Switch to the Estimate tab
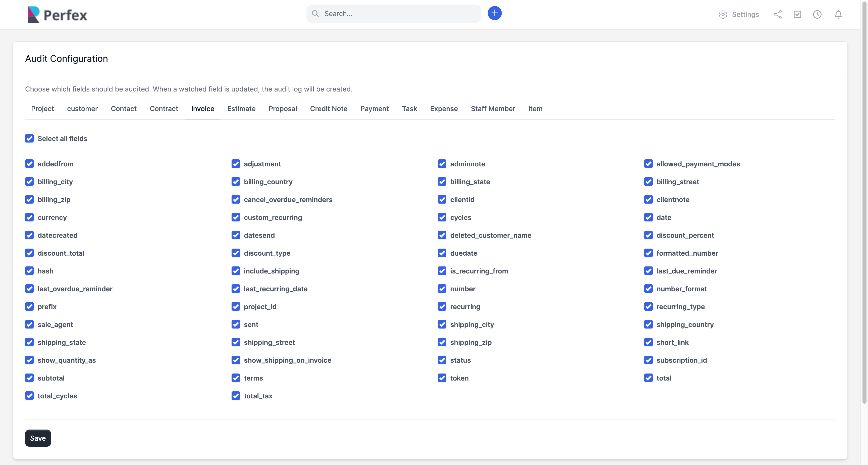The image size is (868, 465). [x=241, y=109]
